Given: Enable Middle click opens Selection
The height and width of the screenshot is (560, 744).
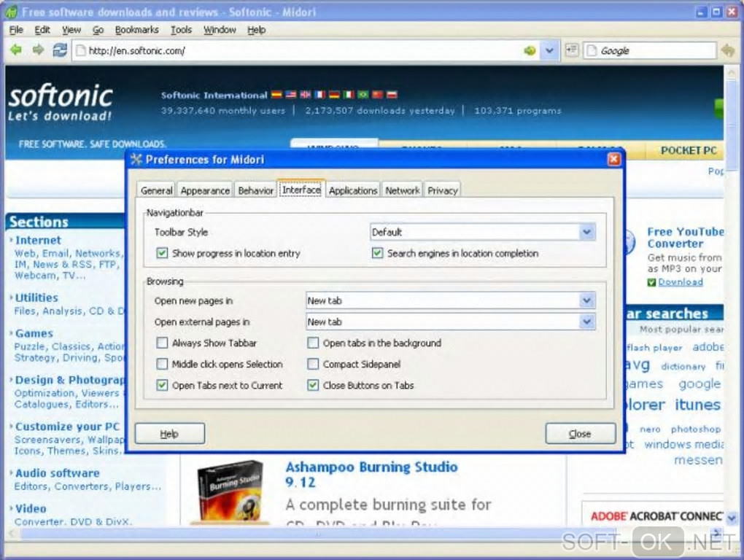Looking at the screenshot, I should pyautogui.click(x=162, y=364).
